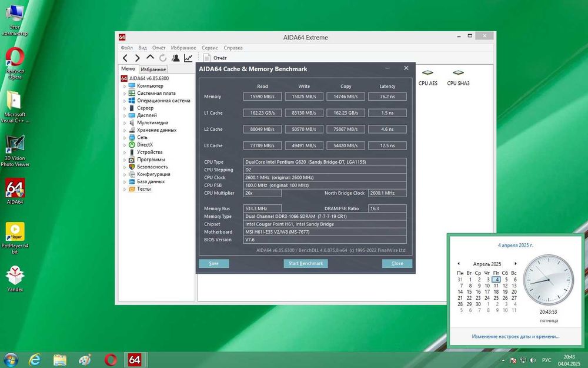Expand the Мультимедиа tree node

pyautogui.click(x=125, y=123)
